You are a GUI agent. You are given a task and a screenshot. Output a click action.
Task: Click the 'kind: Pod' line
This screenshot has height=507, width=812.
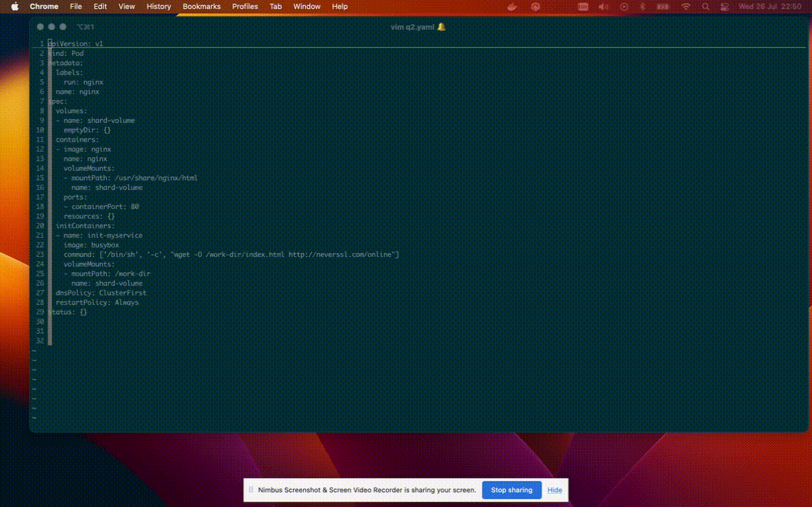click(x=66, y=53)
